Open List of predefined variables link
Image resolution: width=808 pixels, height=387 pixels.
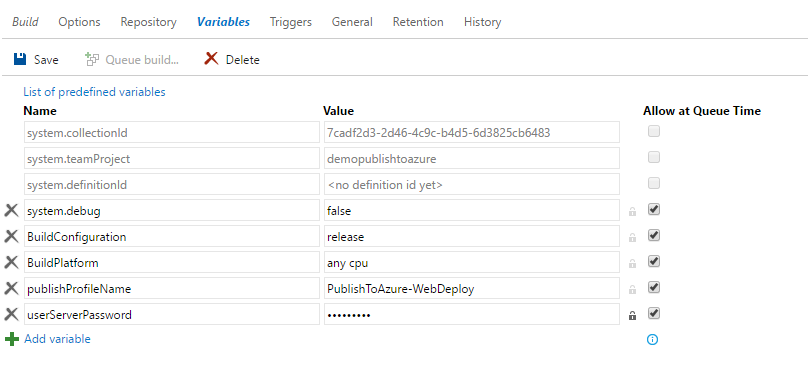94,92
